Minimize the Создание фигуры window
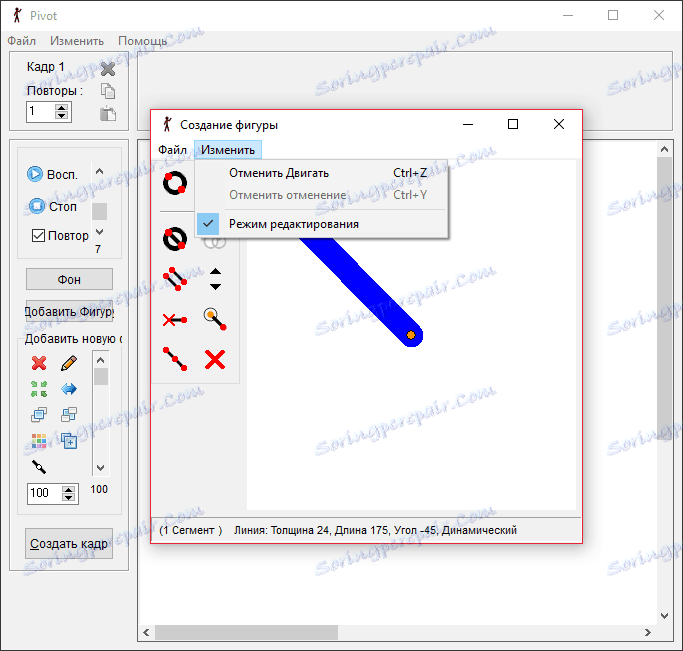This screenshot has height=651, width=683. [468, 125]
